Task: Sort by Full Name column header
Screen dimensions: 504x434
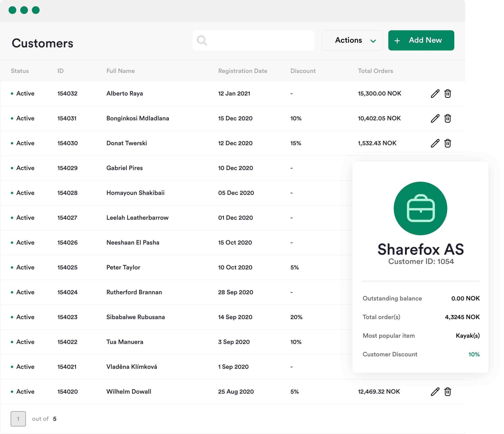Action: click(121, 71)
